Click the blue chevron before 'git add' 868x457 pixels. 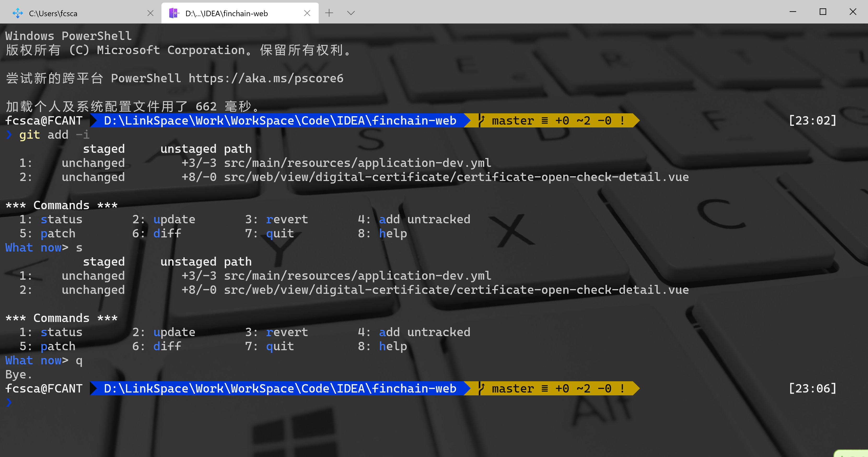(x=9, y=135)
